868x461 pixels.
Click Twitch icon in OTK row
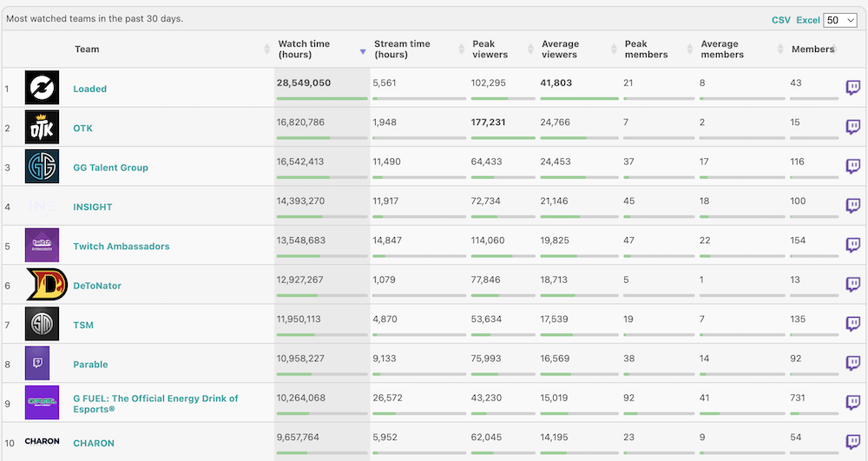(x=852, y=128)
